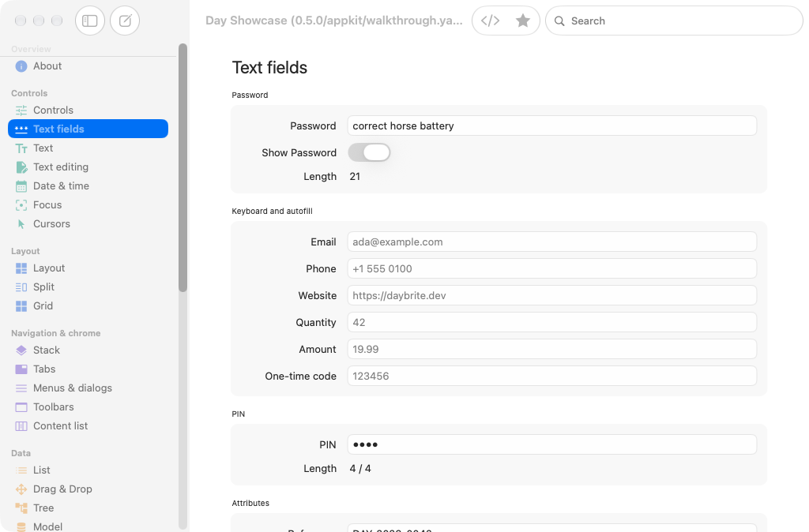
Task: Click the PIN length value 4 / 4
Action: coord(360,469)
